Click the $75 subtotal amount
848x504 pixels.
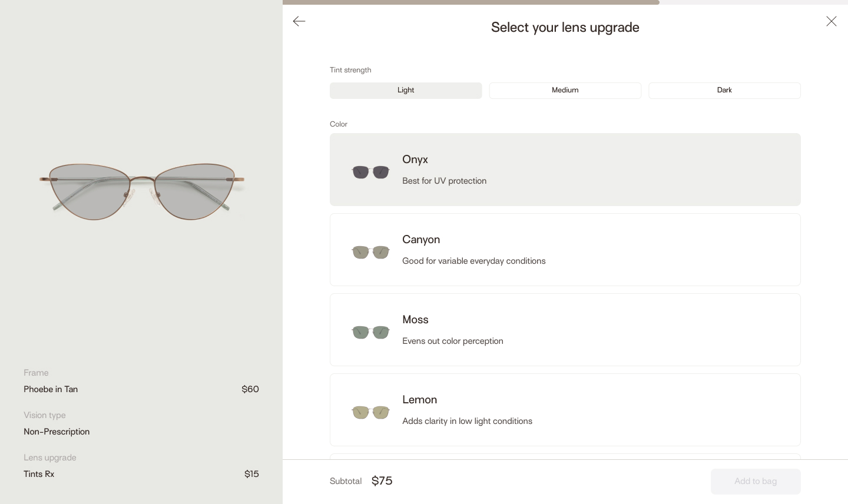[382, 481]
